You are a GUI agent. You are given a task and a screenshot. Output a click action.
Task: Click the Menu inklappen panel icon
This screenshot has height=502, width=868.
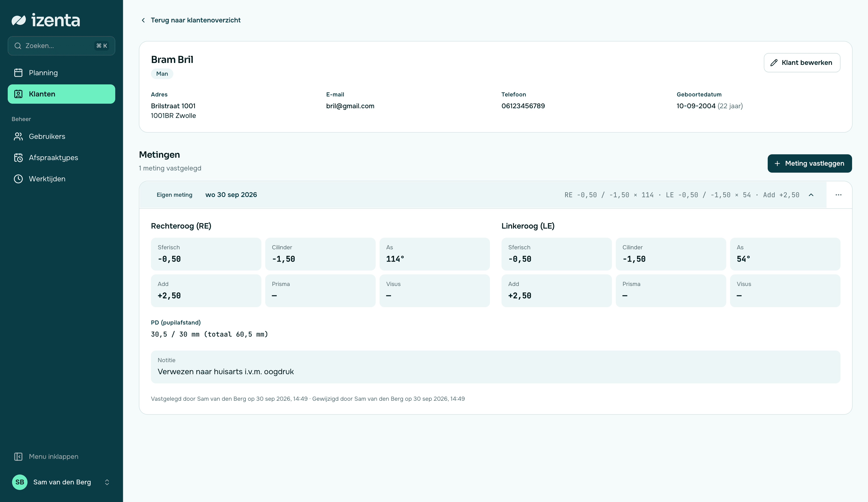pos(18,456)
